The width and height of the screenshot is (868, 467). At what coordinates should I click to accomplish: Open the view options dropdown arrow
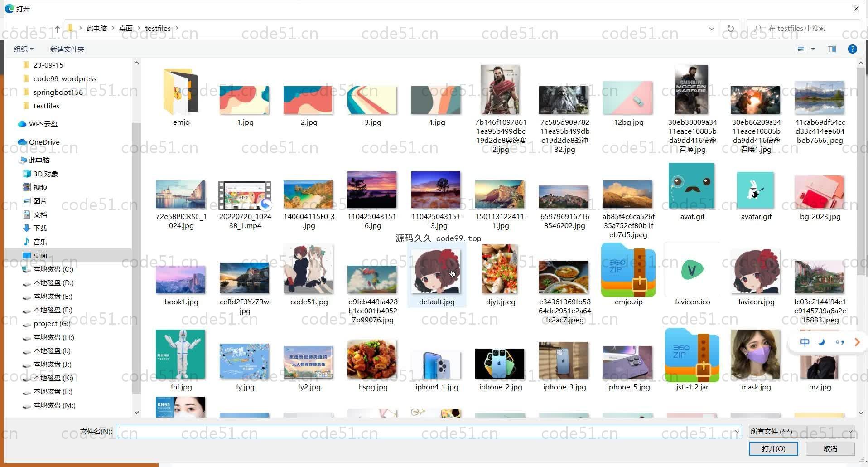(x=813, y=49)
